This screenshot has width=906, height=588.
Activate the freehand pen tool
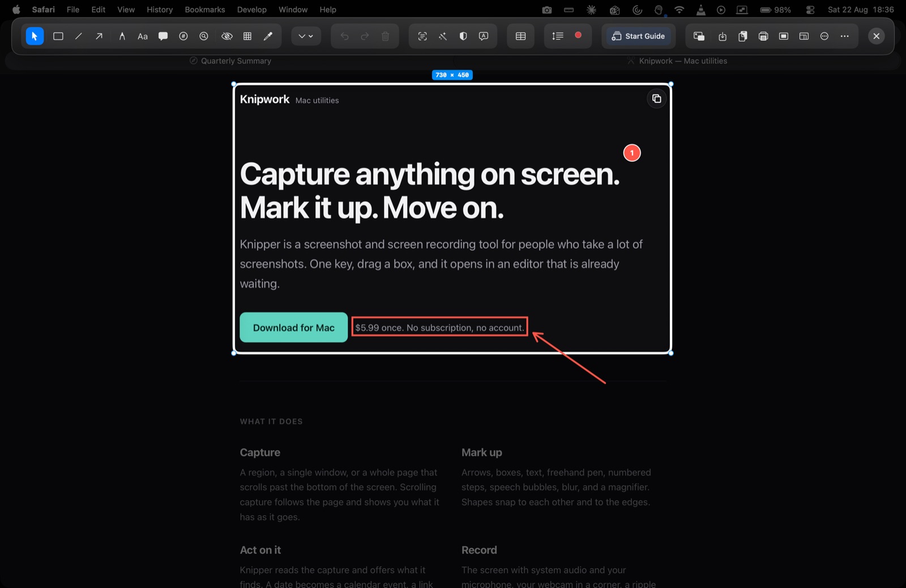click(122, 36)
